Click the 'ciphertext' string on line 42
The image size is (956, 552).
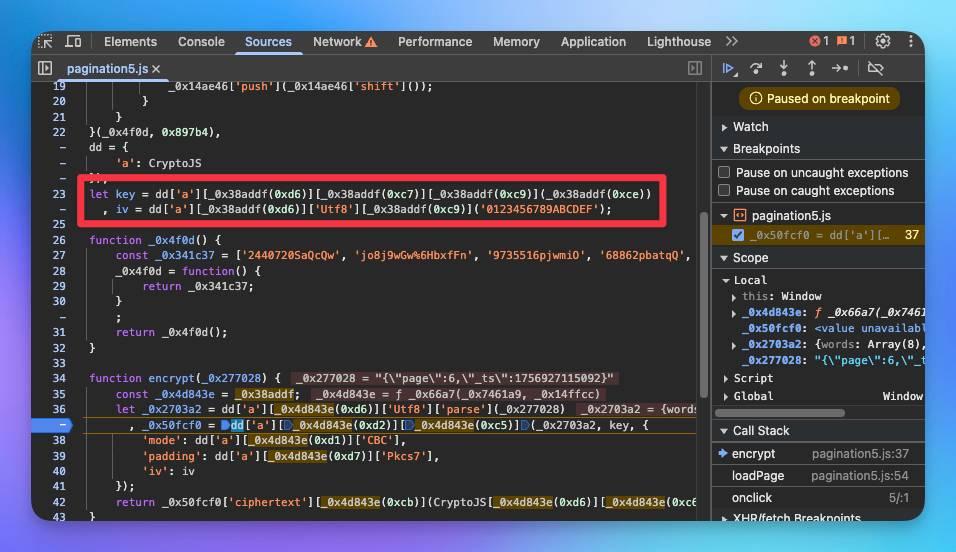(267, 502)
